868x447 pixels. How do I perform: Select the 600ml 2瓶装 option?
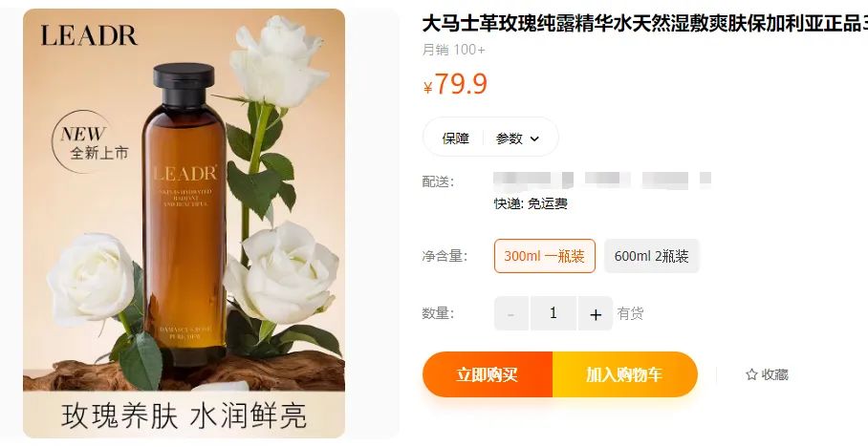pyautogui.click(x=652, y=256)
